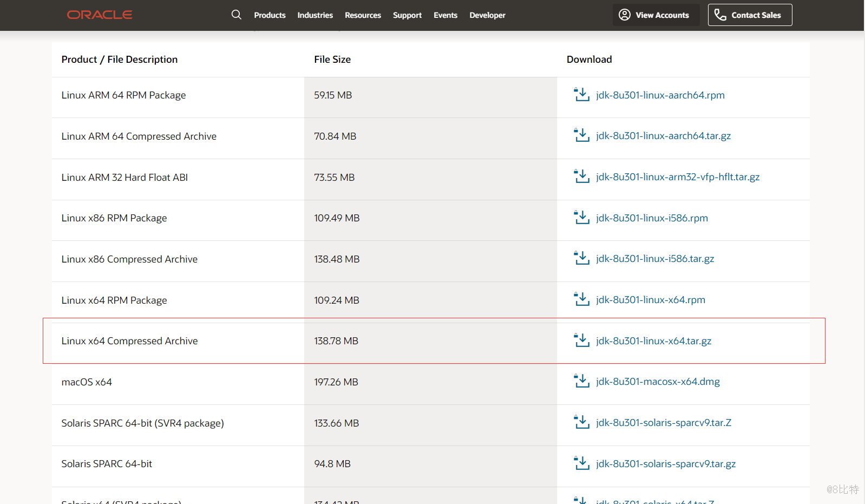The height and width of the screenshot is (504, 865).
Task: Select Developer in the top navigation
Action: pyautogui.click(x=487, y=15)
